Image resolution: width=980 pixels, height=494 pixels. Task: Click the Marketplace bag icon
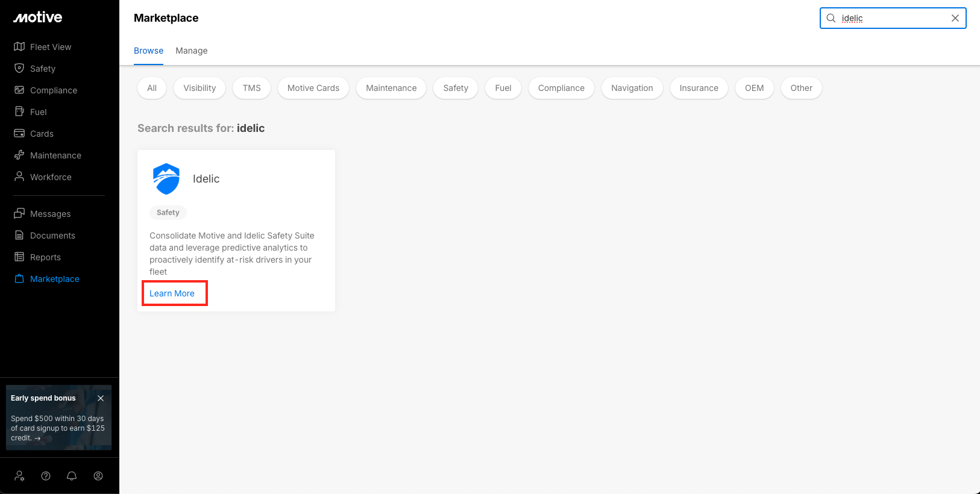[x=19, y=278]
